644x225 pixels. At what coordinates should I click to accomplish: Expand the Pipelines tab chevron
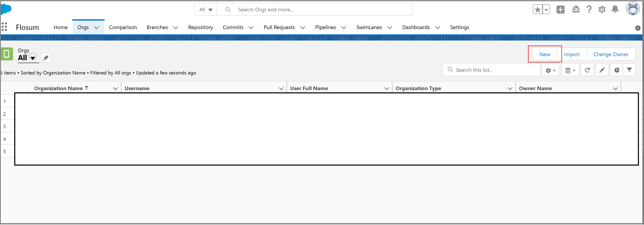pos(344,27)
